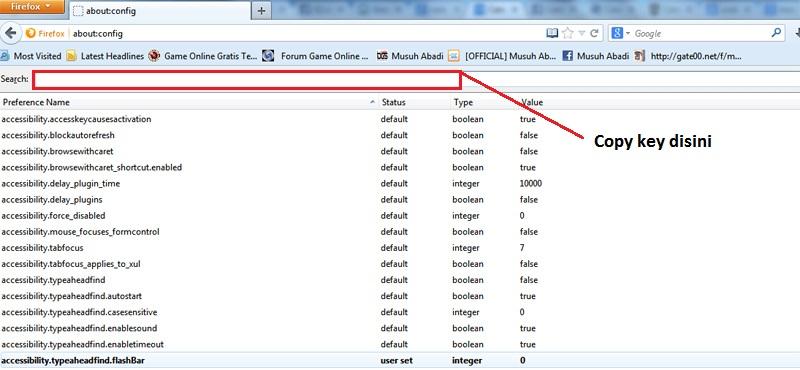
Task: Click the Most Visited bookmark icon
Action: 5,56
